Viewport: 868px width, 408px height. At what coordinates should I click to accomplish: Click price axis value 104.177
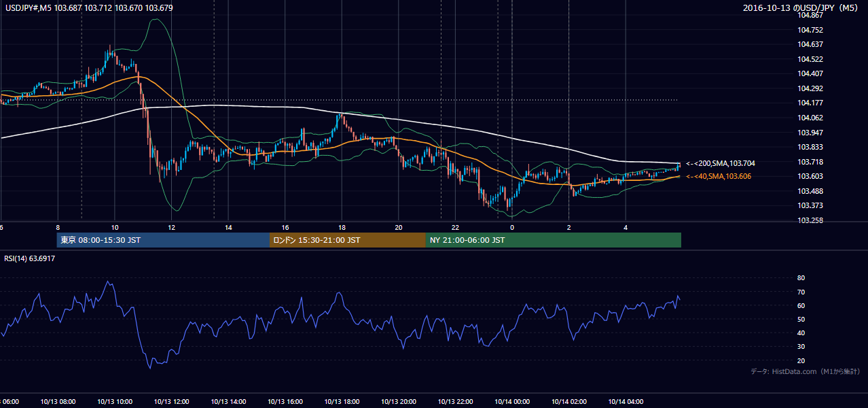pyautogui.click(x=810, y=103)
